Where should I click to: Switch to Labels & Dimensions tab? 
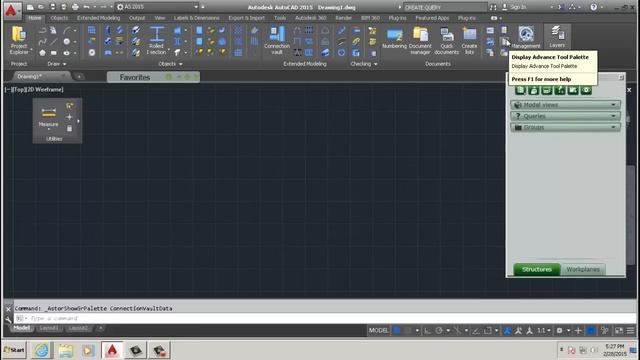pos(196,18)
